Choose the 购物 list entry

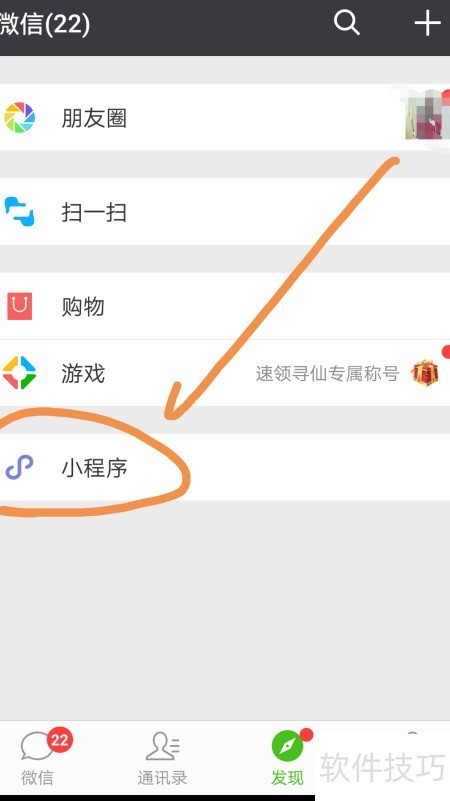pyautogui.click(x=225, y=305)
